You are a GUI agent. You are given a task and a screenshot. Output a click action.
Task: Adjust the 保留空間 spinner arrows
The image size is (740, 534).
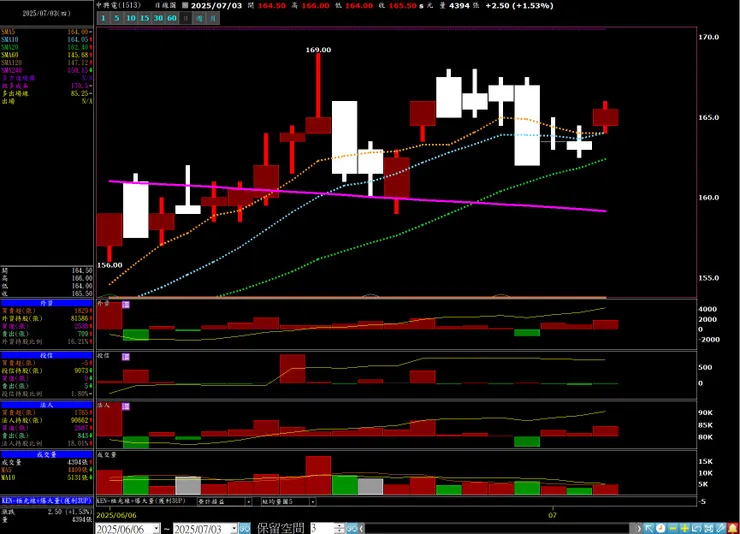pos(339,529)
